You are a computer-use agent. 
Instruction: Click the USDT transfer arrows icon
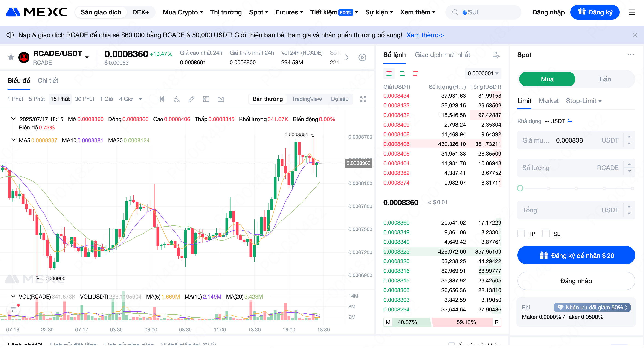(570, 121)
